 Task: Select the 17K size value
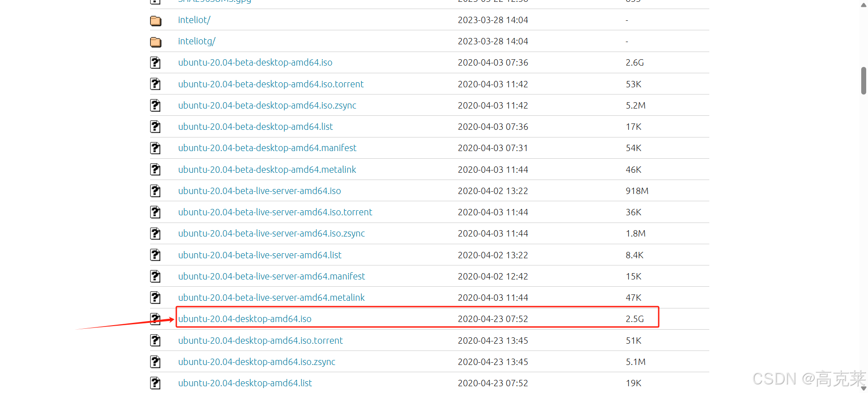click(x=633, y=127)
